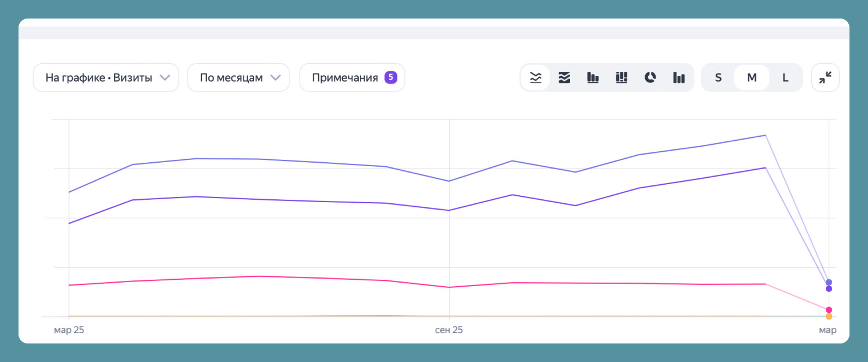Click the 'сен 25' axis label

pos(449,330)
